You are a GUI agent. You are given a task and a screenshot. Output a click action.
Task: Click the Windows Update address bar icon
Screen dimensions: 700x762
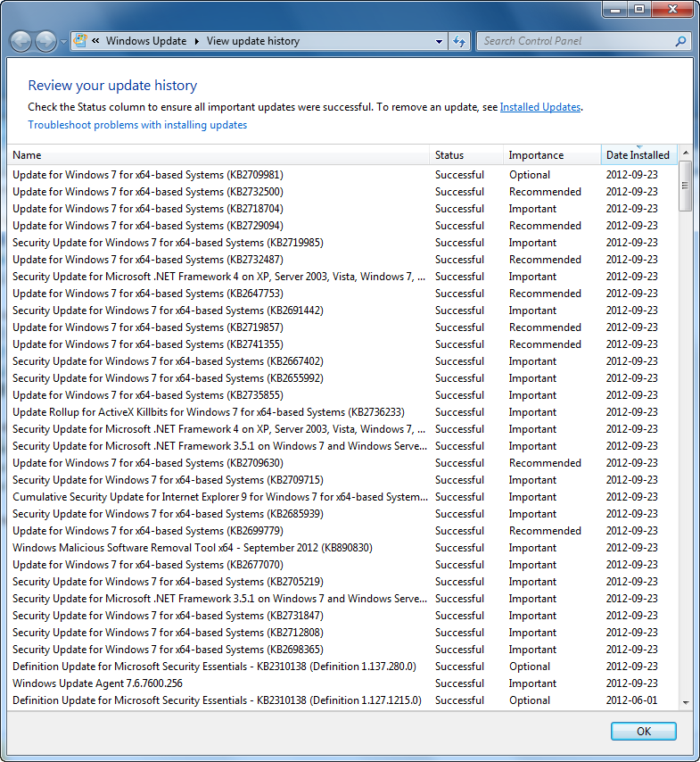(x=80, y=41)
